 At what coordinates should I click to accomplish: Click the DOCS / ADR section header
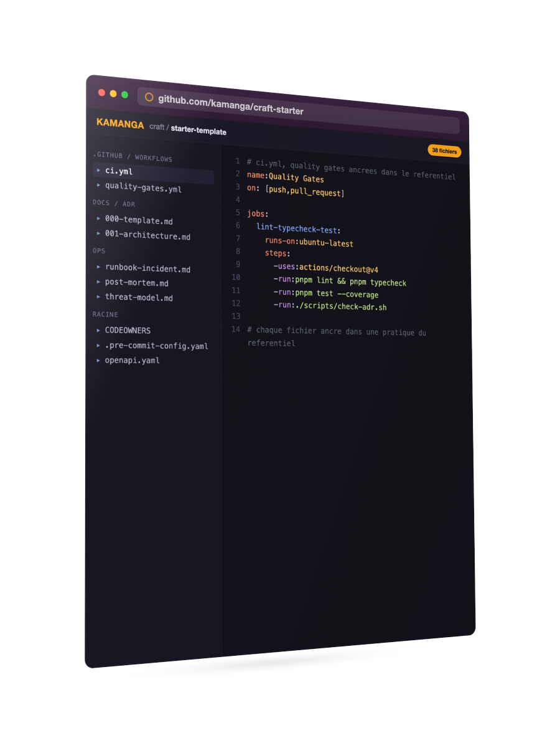click(114, 203)
